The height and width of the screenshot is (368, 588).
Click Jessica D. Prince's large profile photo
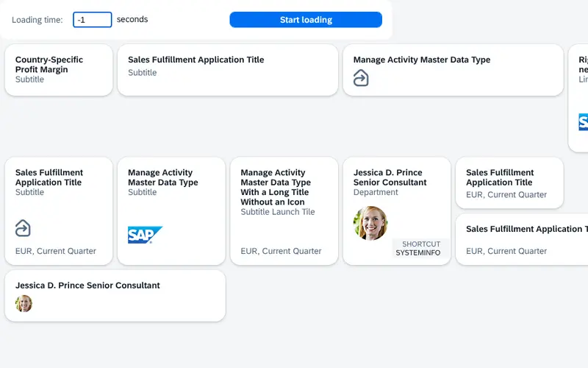tap(370, 223)
